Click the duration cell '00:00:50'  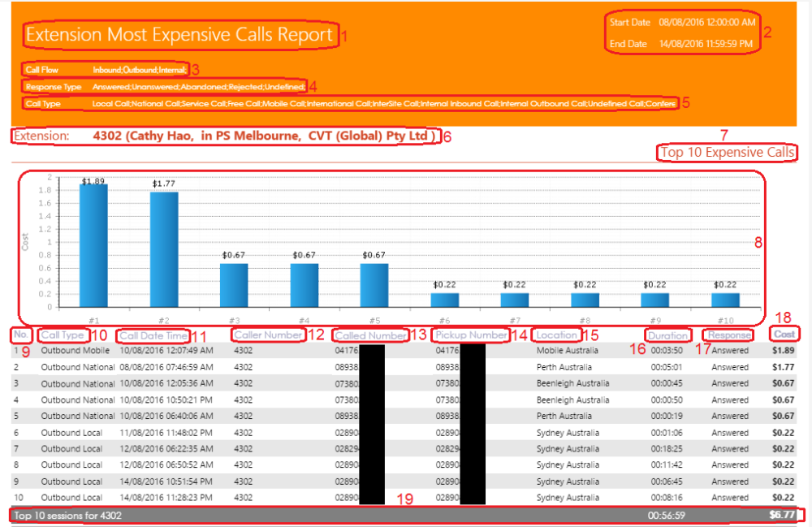667,400
